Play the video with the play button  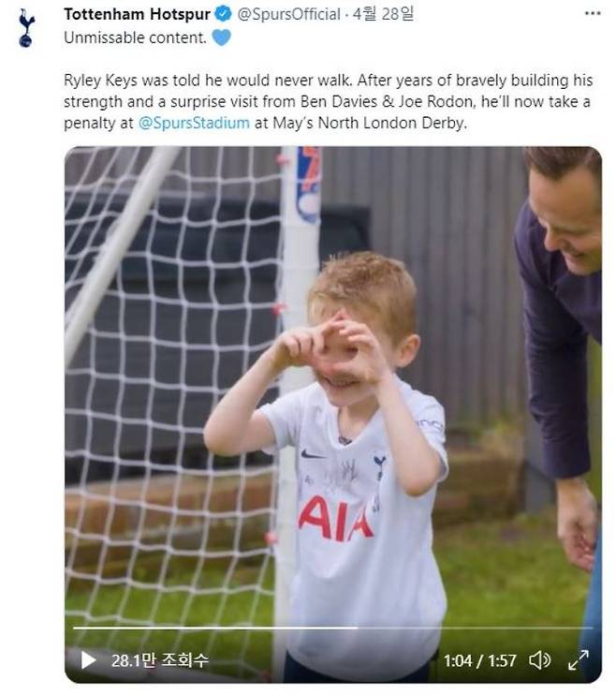point(88,660)
